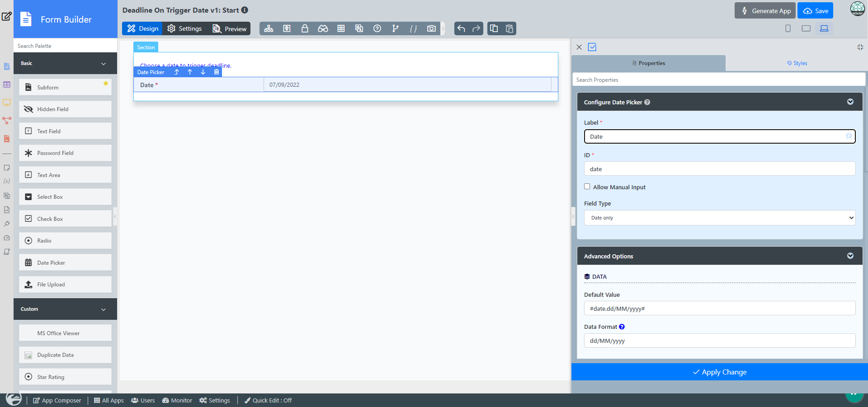
Task: Redo the last undone change
Action: [x=476, y=28]
